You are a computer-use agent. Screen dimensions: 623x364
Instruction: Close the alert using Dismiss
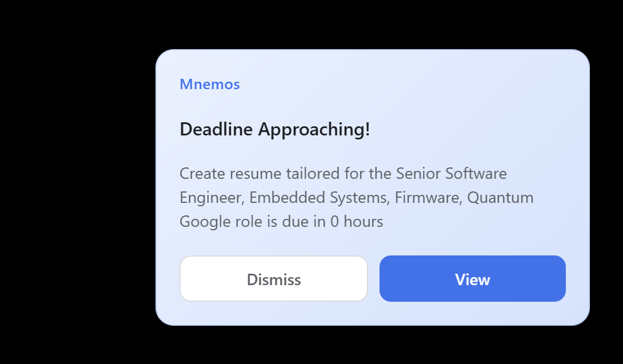click(x=273, y=278)
